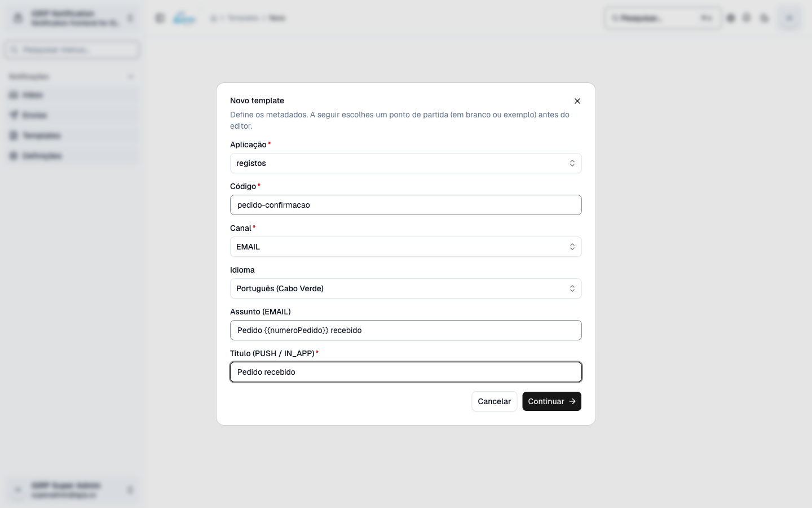The height and width of the screenshot is (508, 812).
Task: Click the Cancelar button
Action: coord(494,401)
